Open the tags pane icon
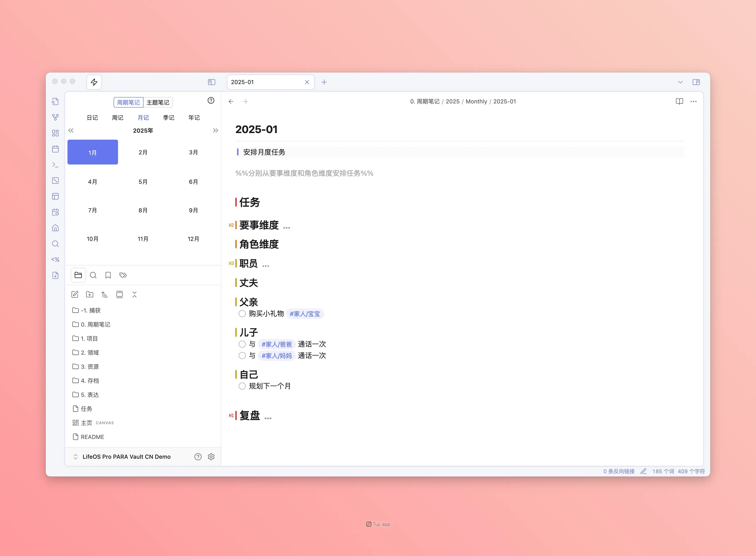The width and height of the screenshot is (756, 556). click(x=123, y=275)
